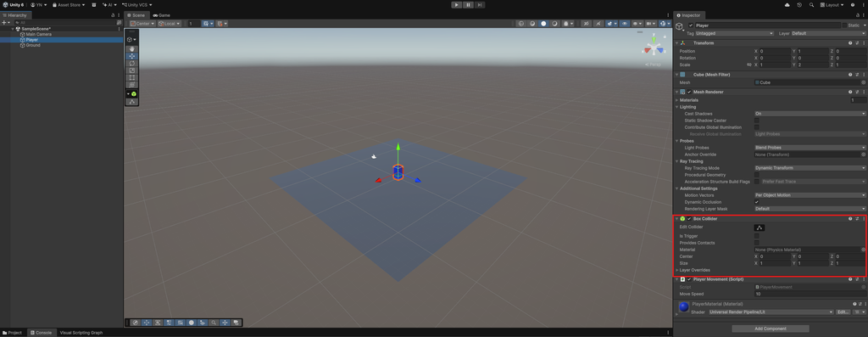Toggle Player active checkbox

[x=690, y=25]
